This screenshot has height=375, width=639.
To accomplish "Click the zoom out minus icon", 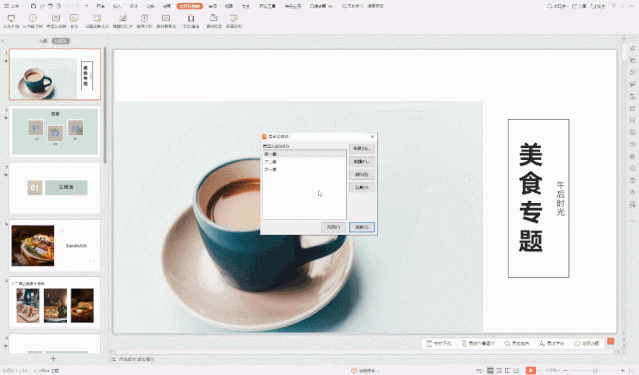I will (565, 370).
